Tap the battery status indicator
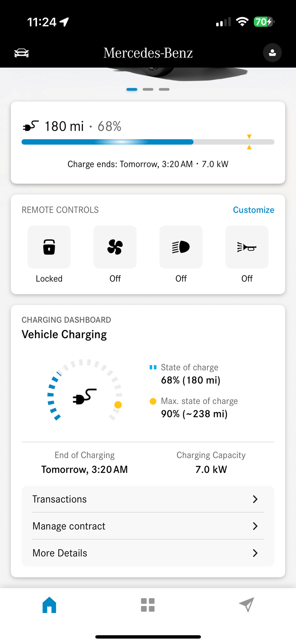The height and width of the screenshot is (644, 296). [264, 22]
